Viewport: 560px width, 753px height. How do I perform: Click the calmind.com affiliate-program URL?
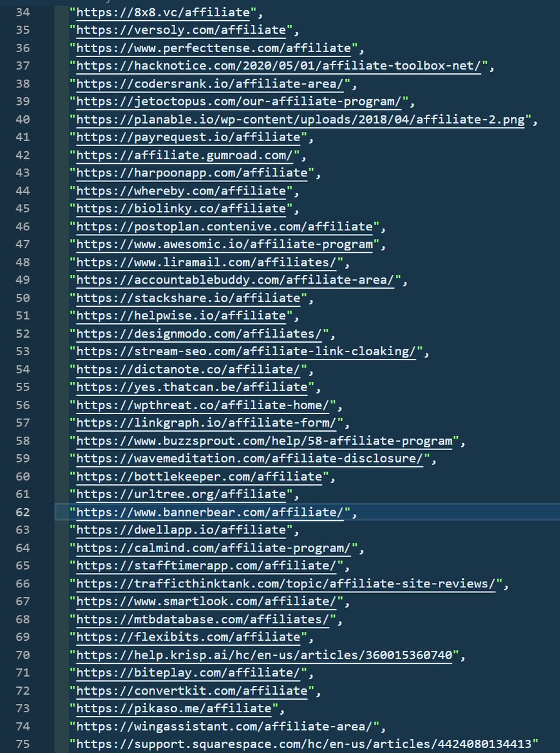(213, 548)
